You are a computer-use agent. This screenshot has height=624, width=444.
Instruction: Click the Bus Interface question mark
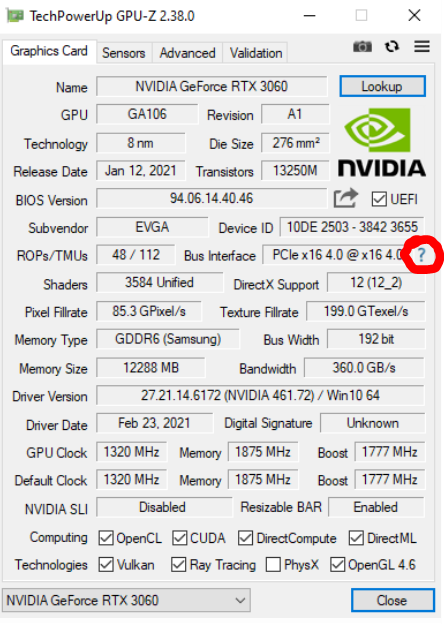pyautogui.click(x=421, y=255)
